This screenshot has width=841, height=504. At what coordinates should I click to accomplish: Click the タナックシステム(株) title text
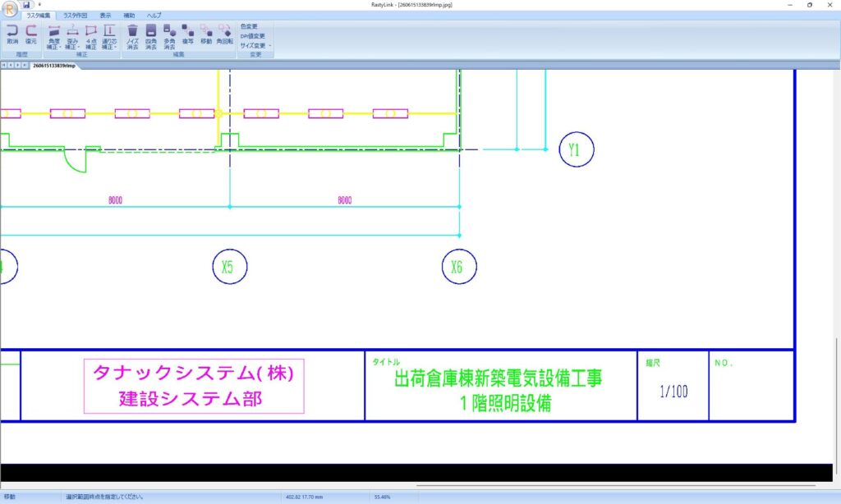click(194, 373)
